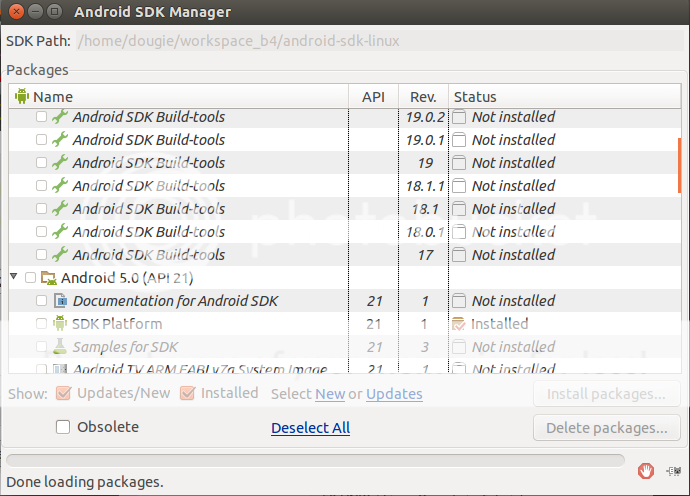Check the Samples for SDK checkbox

tap(41, 346)
